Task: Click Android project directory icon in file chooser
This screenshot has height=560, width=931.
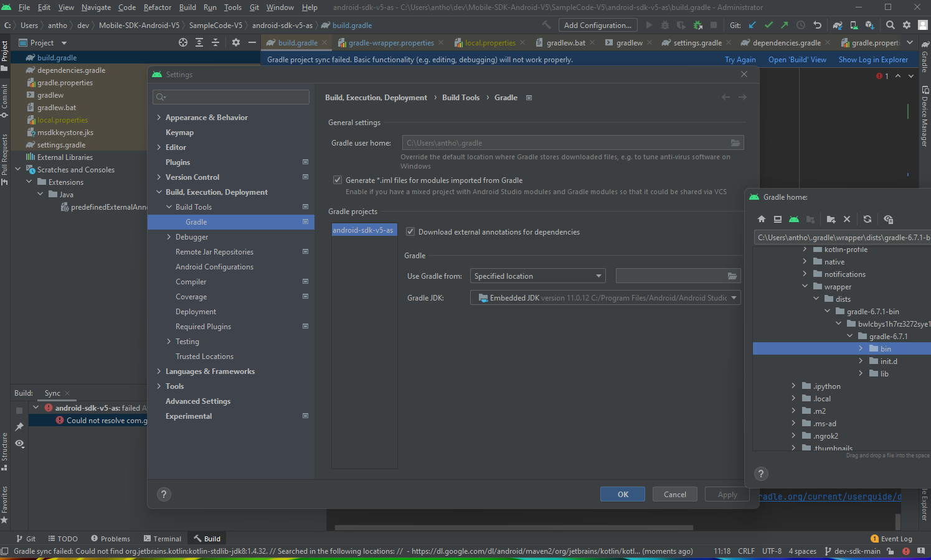Action: pos(794,219)
